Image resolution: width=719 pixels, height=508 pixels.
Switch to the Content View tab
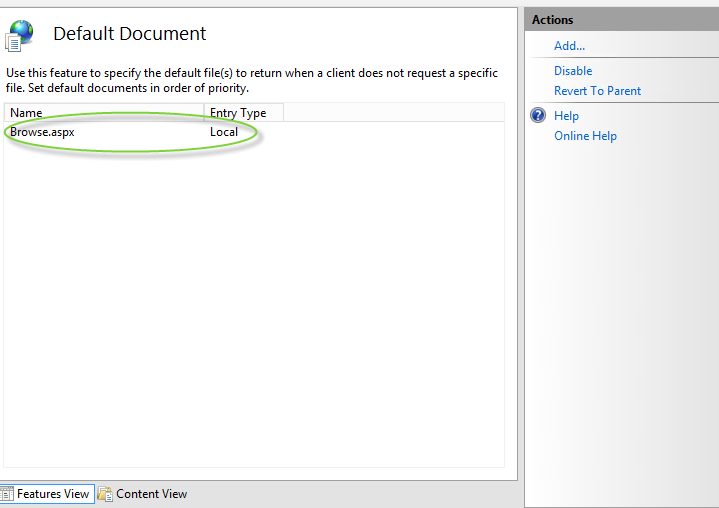pos(151,494)
